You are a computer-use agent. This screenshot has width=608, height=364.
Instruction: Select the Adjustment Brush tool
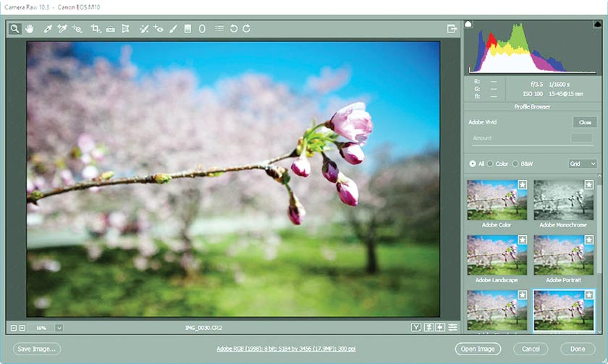point(173,29)
